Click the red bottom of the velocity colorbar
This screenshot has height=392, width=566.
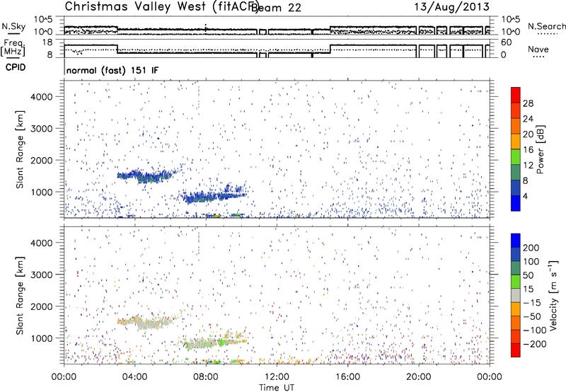516,350
